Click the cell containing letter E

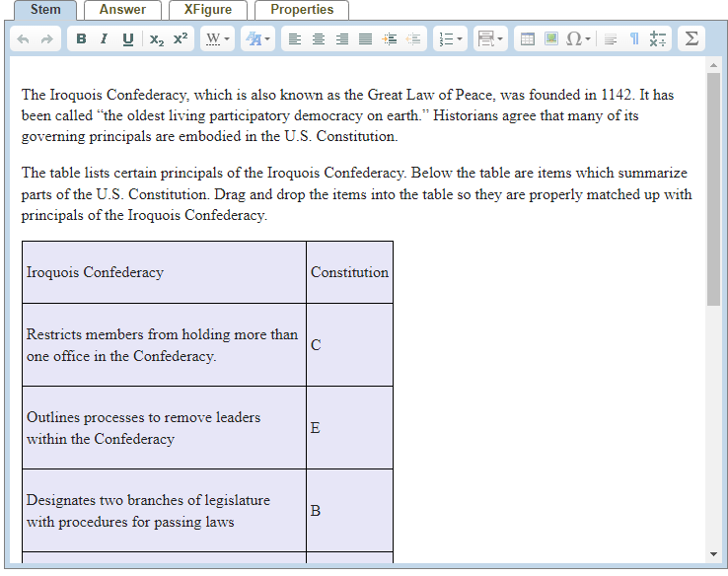click(349, 427)
